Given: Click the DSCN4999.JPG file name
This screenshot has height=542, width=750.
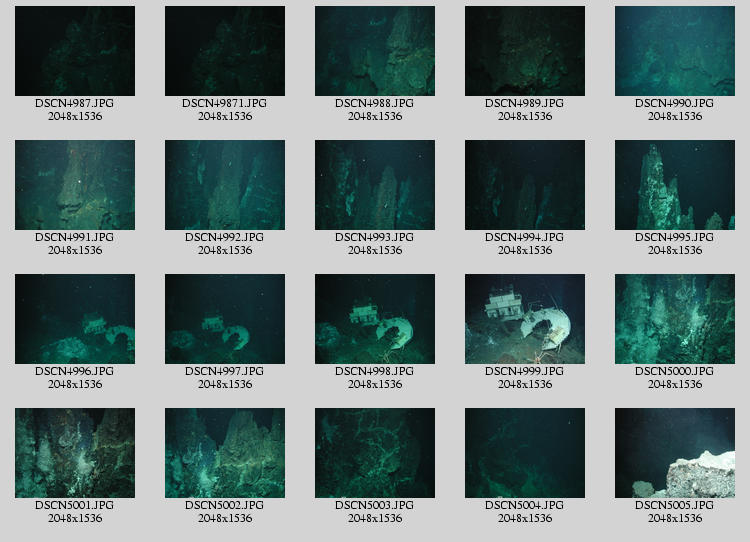Looking at the screenshot, I should coord(525,371).
